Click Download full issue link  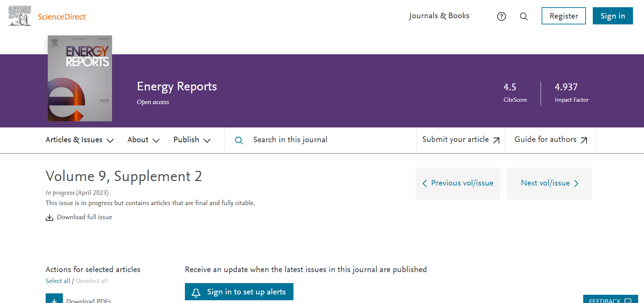[x=85, y=217]
